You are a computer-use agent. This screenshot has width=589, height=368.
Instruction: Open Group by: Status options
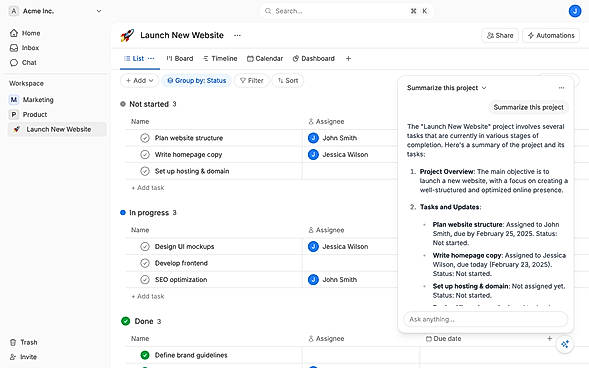pos(196,80)
